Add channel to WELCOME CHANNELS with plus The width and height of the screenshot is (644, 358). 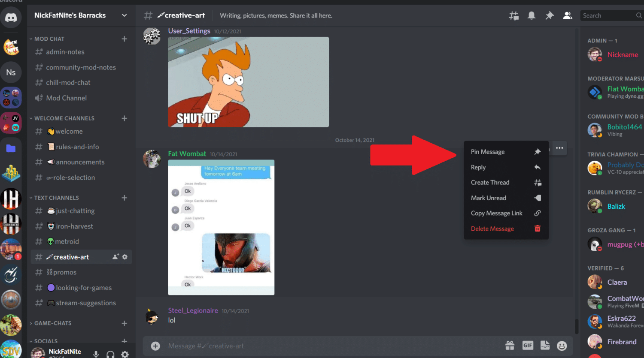click(124, 118)
